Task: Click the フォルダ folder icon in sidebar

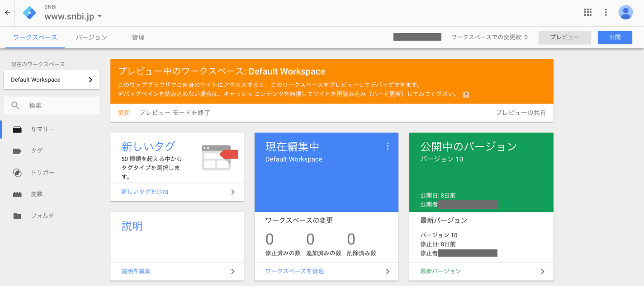Action: pyautogui.click(x=17, y=216)
